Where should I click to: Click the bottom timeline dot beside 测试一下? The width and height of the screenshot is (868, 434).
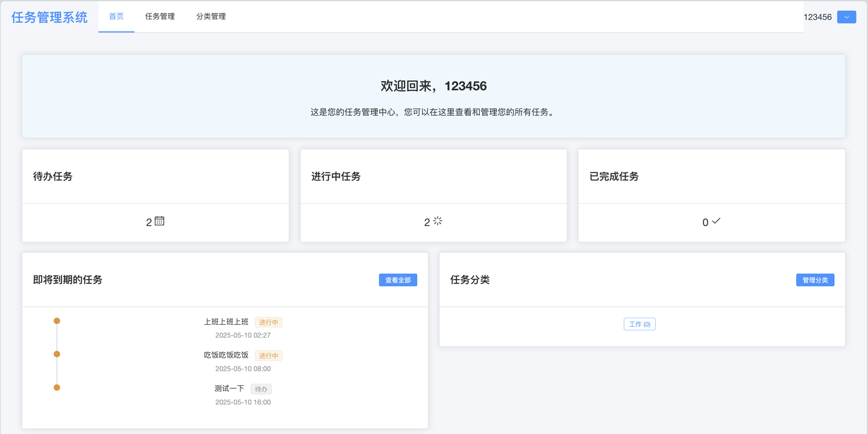pos(57,388)
